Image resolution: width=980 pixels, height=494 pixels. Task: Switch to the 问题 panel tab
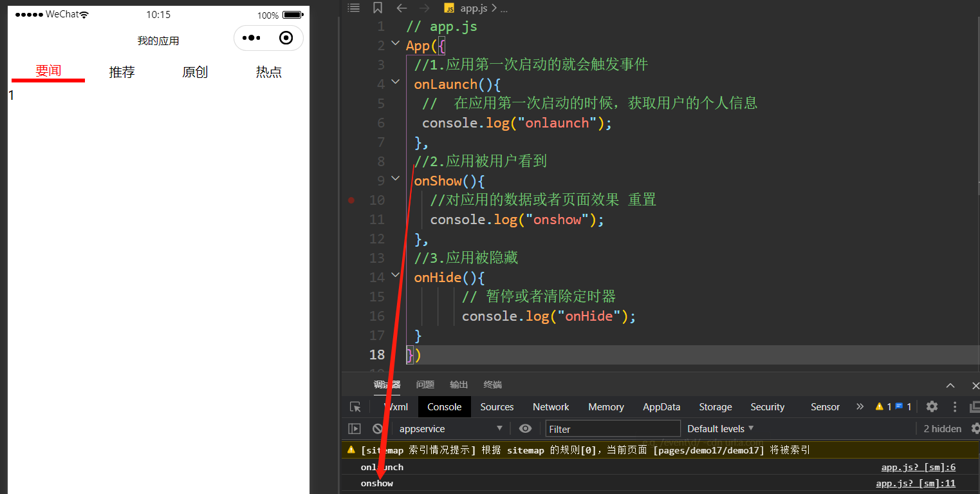pyautogui.click(x=425, y=385)
